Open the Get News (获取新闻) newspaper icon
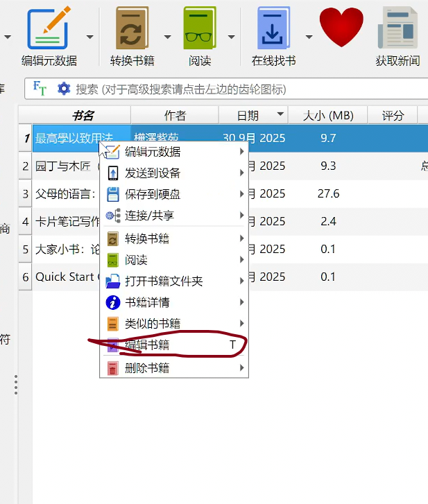The width and height of the screenshot is (428, 504). tap(397, 31)
